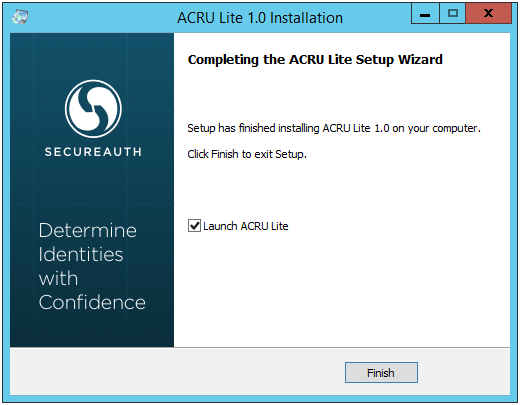Click the empty white area below the checkbox
This screenshot has width=521, height=405.
(x=342, y=290)
